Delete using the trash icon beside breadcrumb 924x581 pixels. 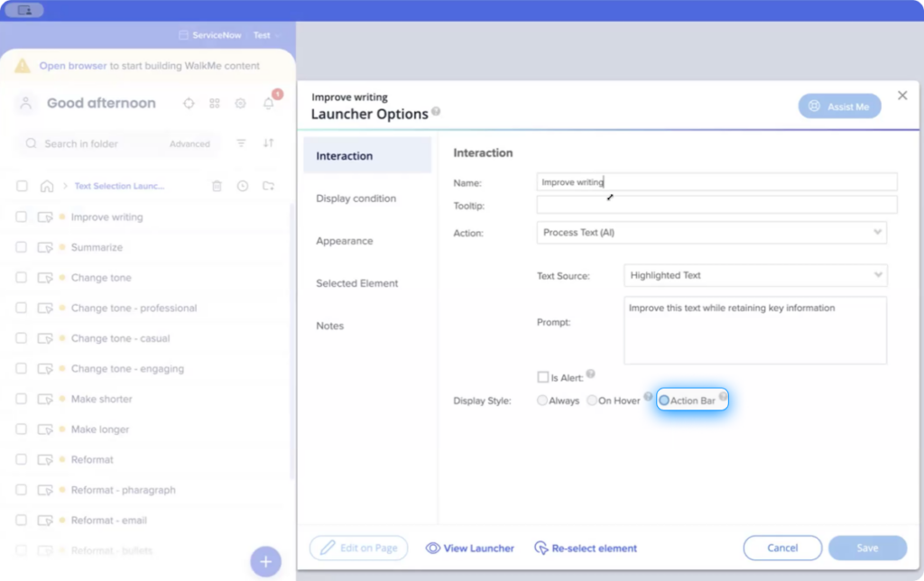pyautogui.click(x=216, y=186)
